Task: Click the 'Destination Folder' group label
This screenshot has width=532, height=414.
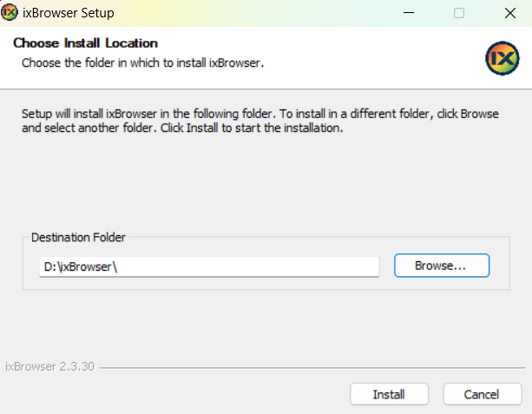Action: point(78,237)
